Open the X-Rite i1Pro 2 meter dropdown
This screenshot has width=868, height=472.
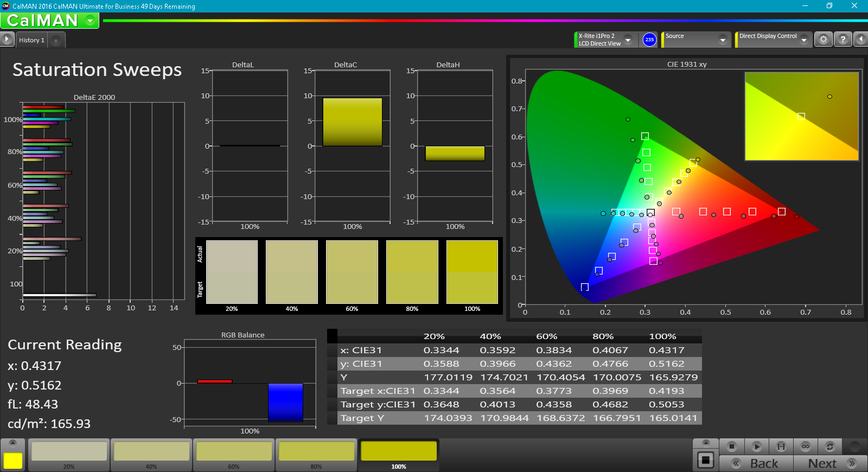(x=628, y=40)
